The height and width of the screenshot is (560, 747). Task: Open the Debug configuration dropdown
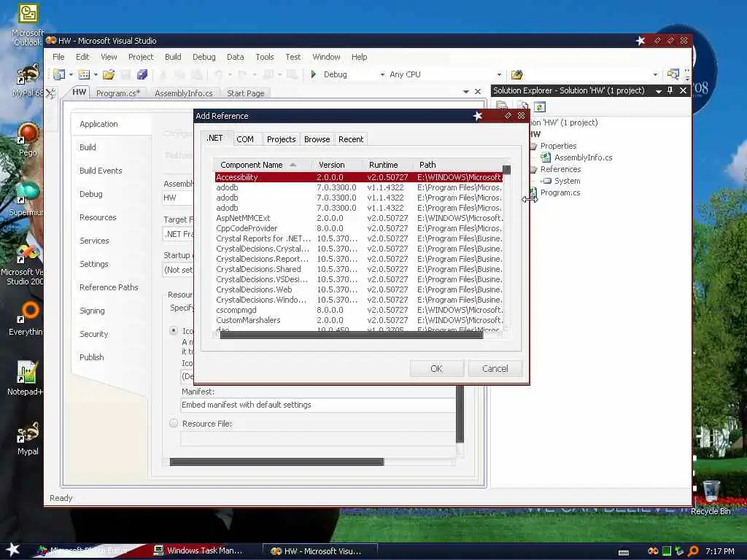point(382,75)
